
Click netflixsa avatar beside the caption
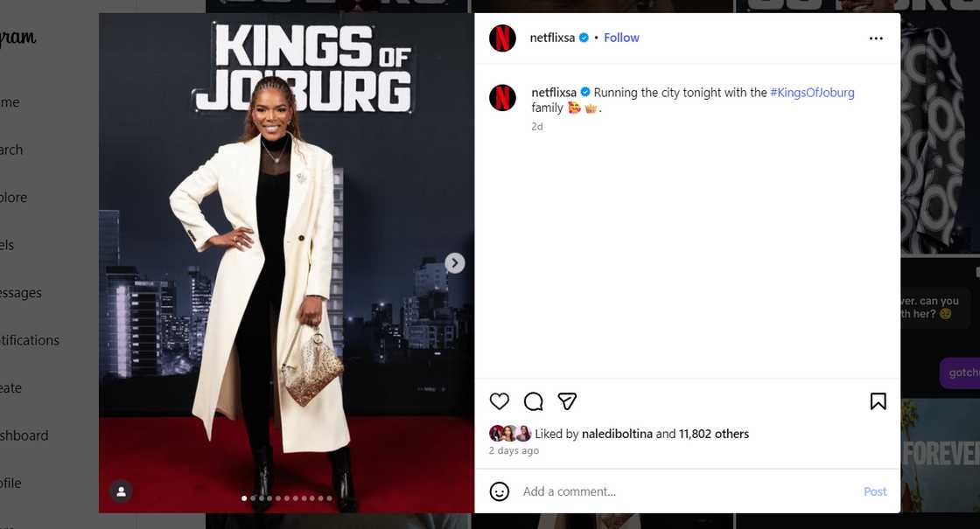coord(502,97)
